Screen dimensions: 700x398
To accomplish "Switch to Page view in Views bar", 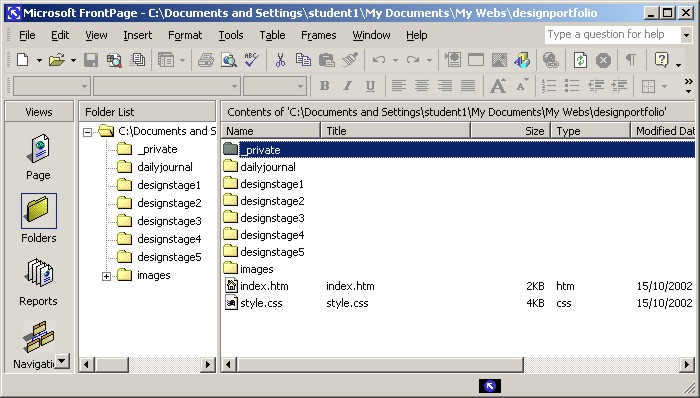I will [x=38, y=157].
